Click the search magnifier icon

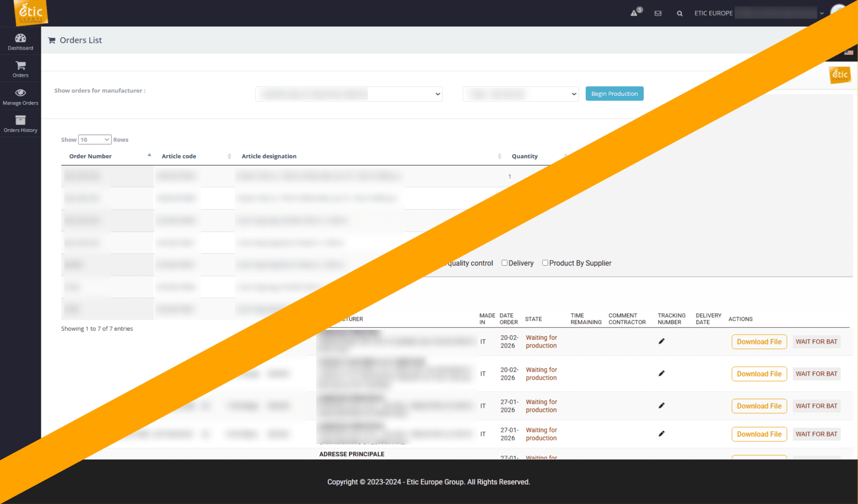680,13
